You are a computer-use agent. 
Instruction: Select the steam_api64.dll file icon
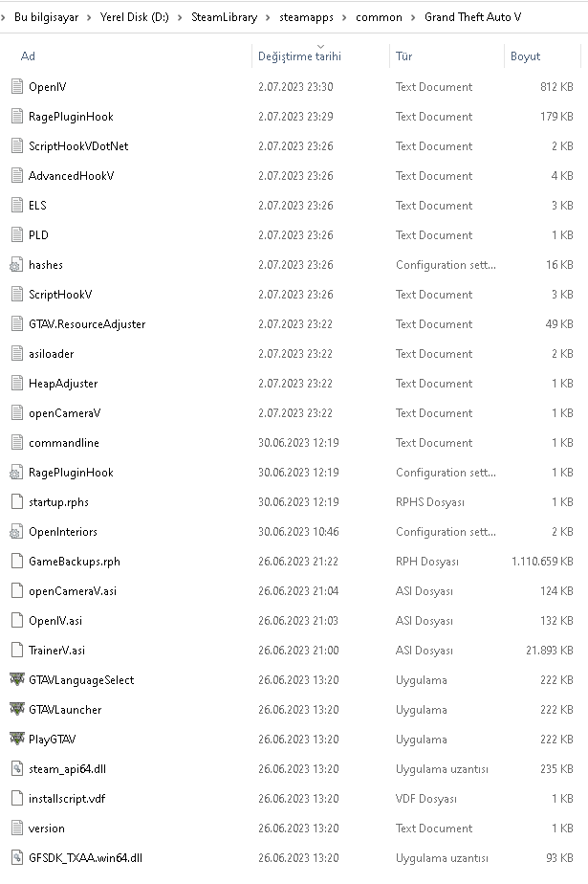tap(15, 769)
